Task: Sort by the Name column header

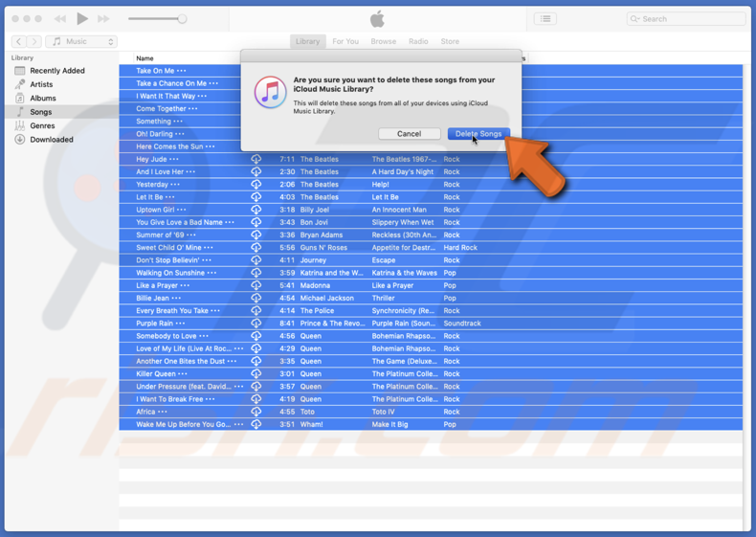Action: [x=145, y=58]
